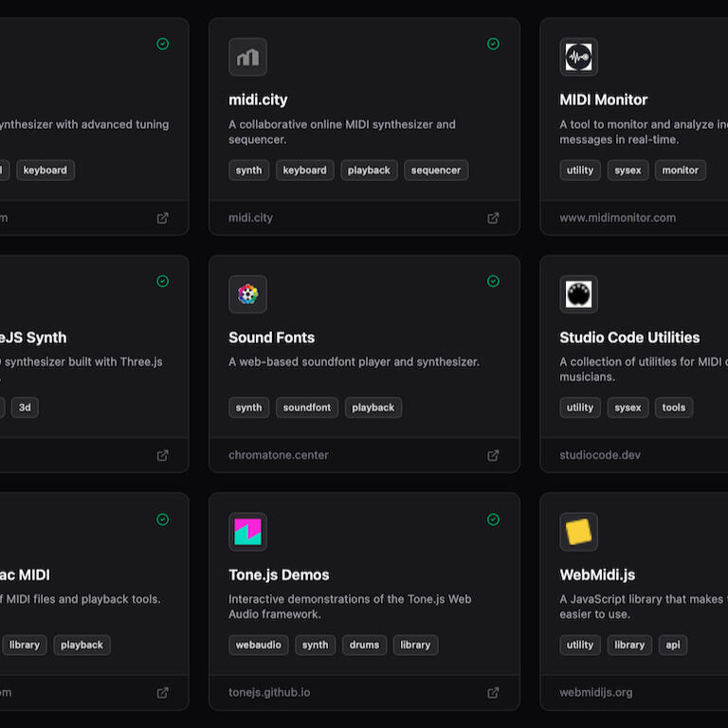Select the playback tag on midi.city card

point(369,171)
